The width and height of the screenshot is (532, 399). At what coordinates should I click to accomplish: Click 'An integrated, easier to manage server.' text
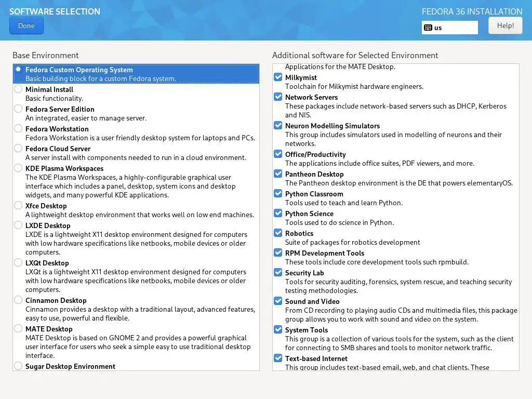pyautogui.click(x=86, y=118)
